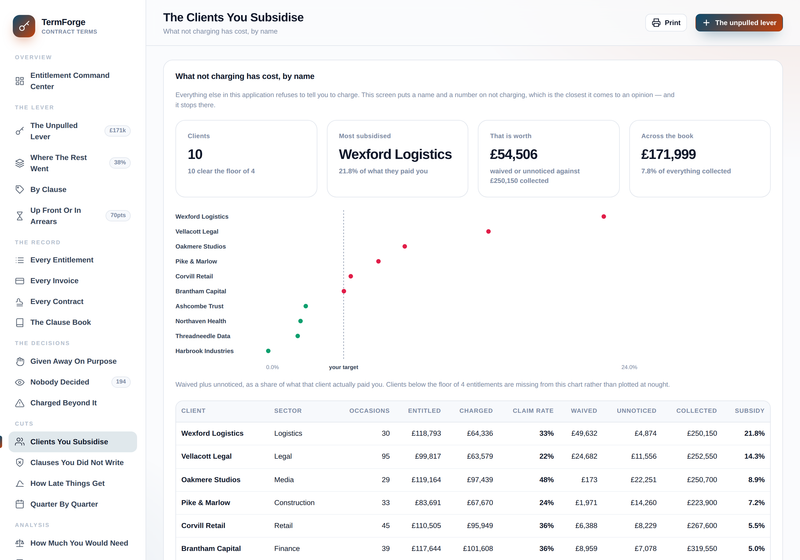Click the plus icon on the unpulled lever button
This screenshot has height=560, width=800.
[706, 22]
